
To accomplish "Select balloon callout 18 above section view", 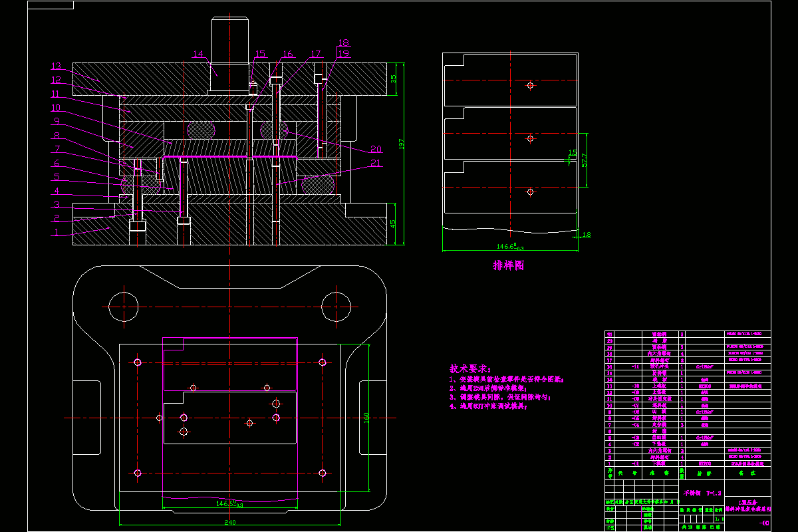I will coord(343,43).
